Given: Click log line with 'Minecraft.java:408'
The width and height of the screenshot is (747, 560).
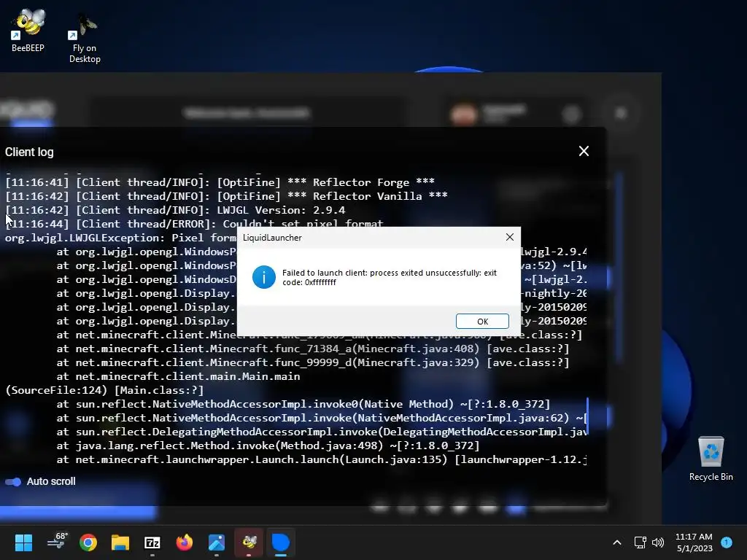Looking at the screenshot, I should tap(312, 349).
